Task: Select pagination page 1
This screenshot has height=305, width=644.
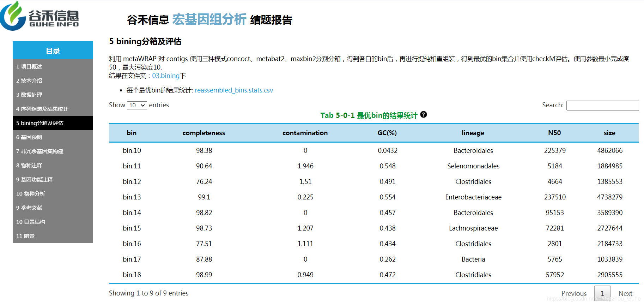Action: pos(602,293)
